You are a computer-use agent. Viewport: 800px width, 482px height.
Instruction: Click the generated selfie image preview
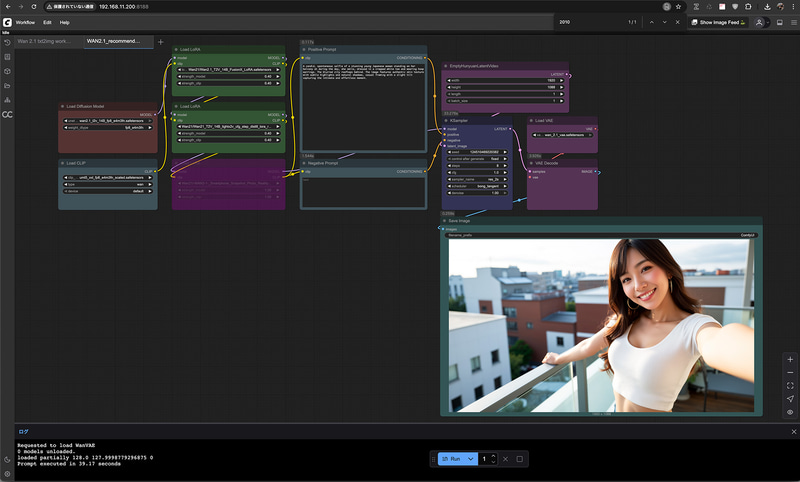[601, 325]
